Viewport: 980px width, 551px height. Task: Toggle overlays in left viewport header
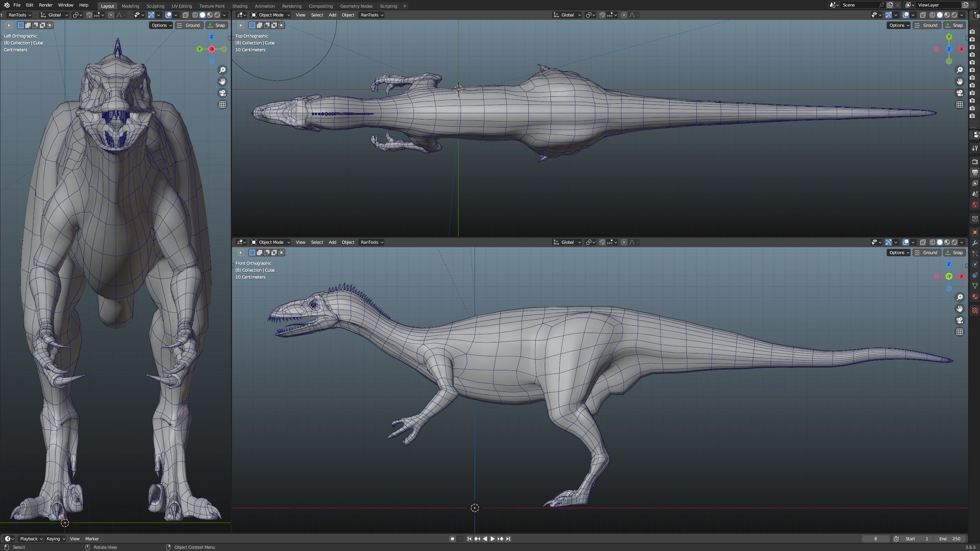tap(168, 15)
